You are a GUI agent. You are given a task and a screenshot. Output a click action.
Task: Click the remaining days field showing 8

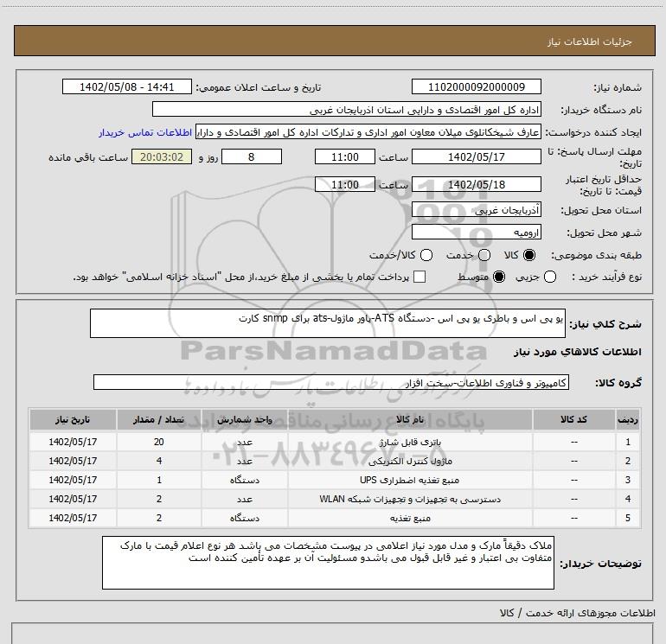[x=252, y=156]
